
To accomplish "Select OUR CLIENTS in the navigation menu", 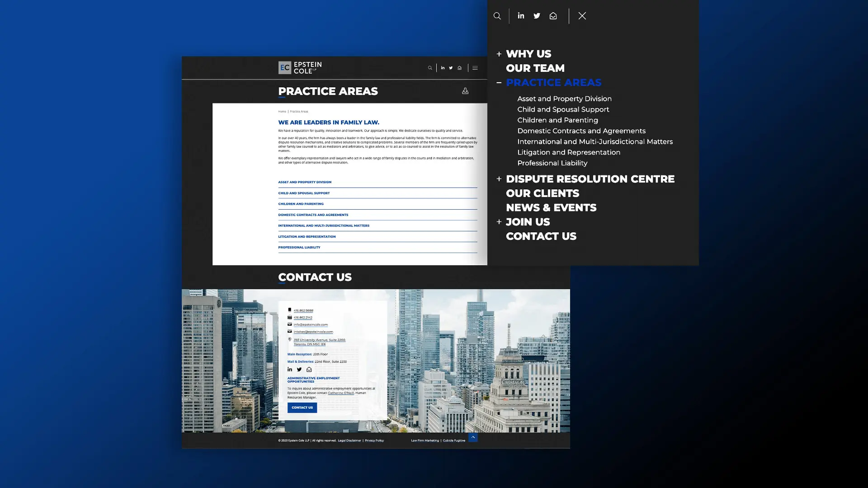I will pyautogui.click(x=542, y=193).
